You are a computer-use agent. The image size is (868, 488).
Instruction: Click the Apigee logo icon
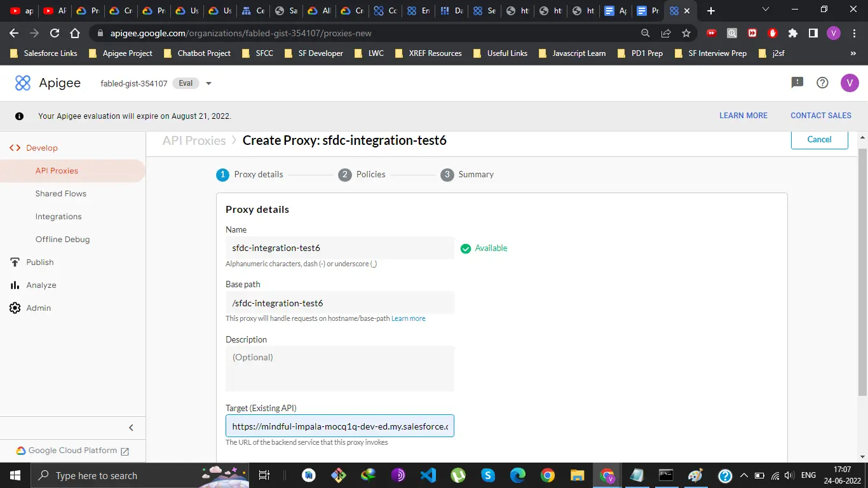point(23,83)
